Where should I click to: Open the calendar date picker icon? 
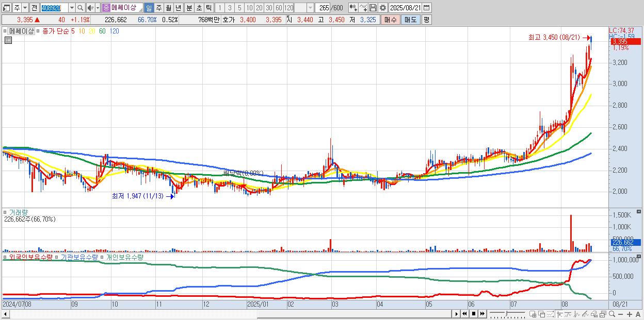[426, 8]
